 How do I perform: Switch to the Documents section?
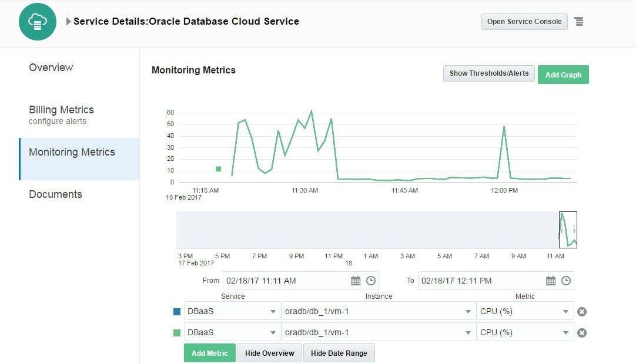(56, 194)
